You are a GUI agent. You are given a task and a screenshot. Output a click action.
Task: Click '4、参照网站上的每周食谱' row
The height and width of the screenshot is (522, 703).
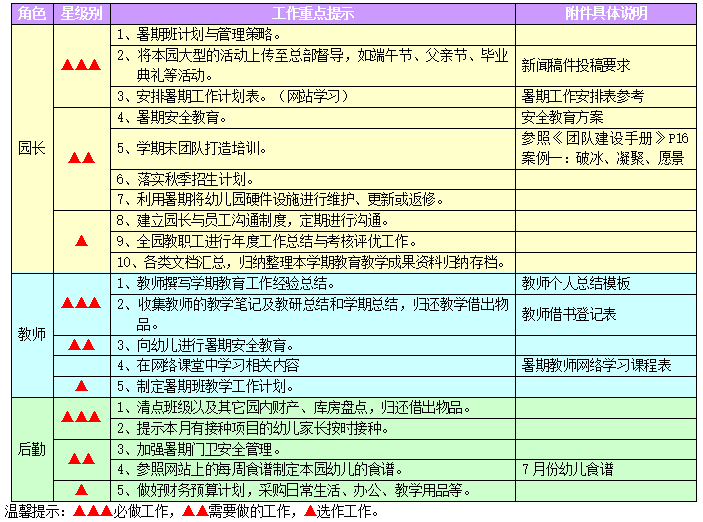pos(313,470)
